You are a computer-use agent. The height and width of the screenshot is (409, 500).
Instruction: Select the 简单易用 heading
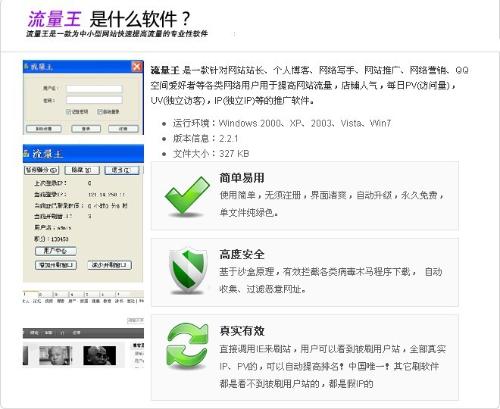tap(242, 178)
